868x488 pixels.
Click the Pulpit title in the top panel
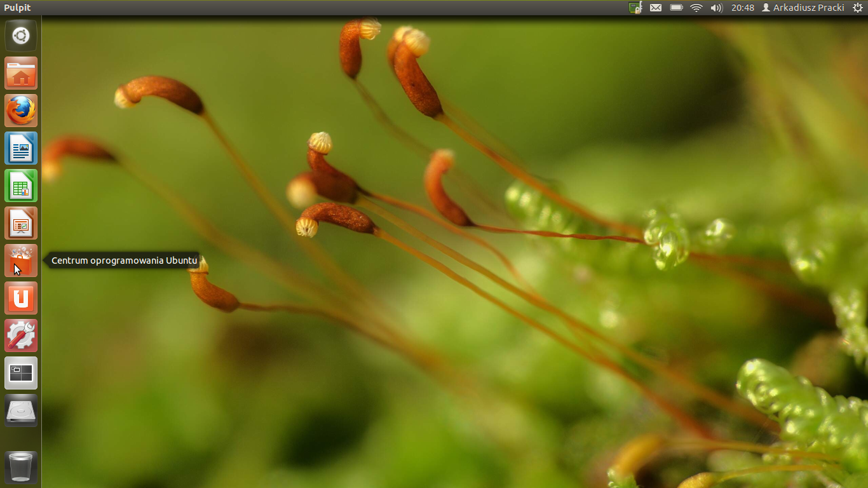point(17,8)
